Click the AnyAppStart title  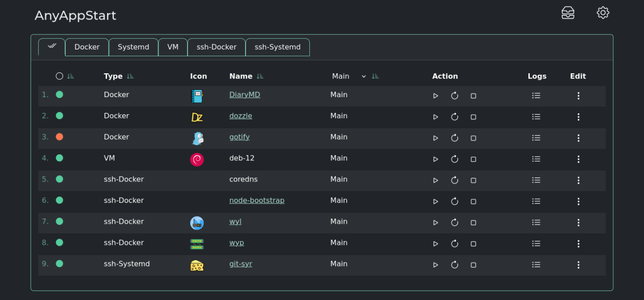point(75,16)
